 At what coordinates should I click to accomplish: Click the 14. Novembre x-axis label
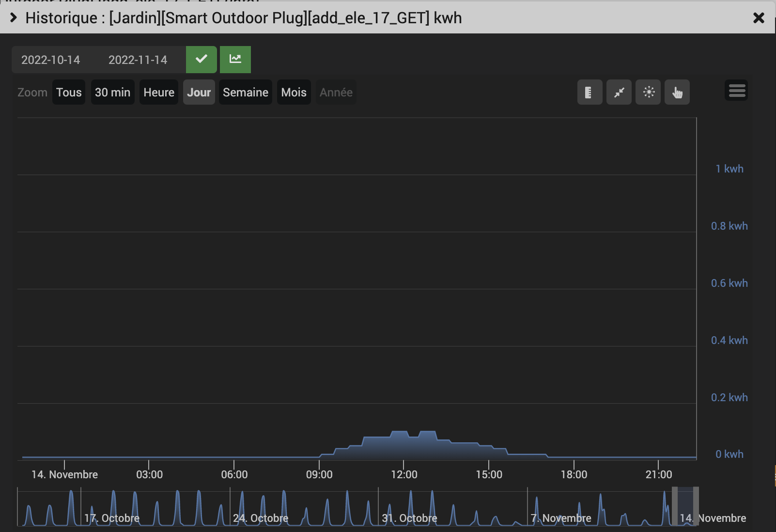point(64,474)
